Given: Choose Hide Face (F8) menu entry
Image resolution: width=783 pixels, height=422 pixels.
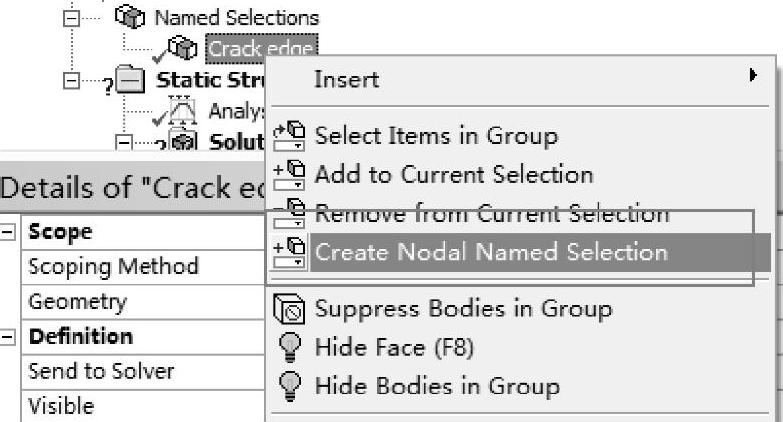Looking at the screenshot, I should point(394,348).
